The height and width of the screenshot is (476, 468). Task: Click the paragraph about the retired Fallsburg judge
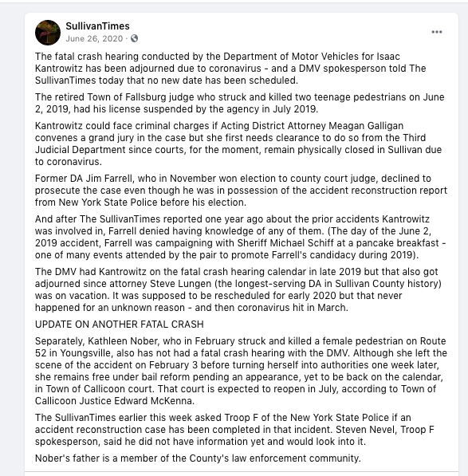click(x=240, y=103)
